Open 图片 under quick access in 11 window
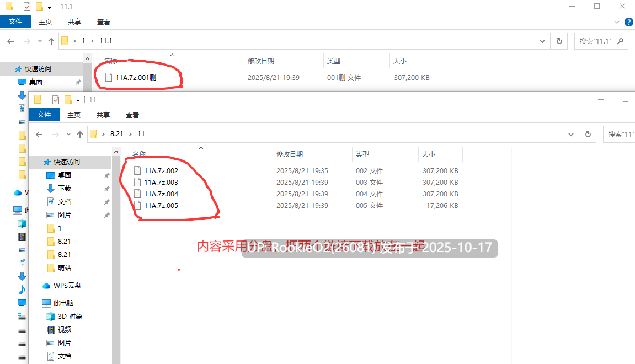The height and width of the screenshot is (364, 635). pos(65,215)
